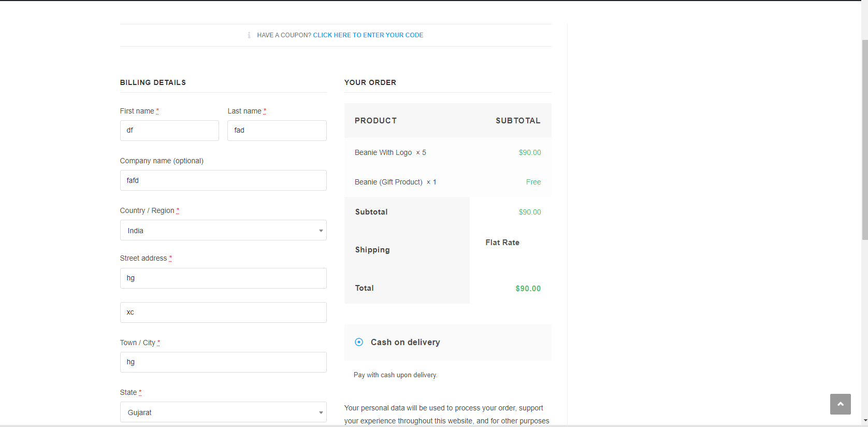Open the coupon code entry link

click(x=368, y=35)
